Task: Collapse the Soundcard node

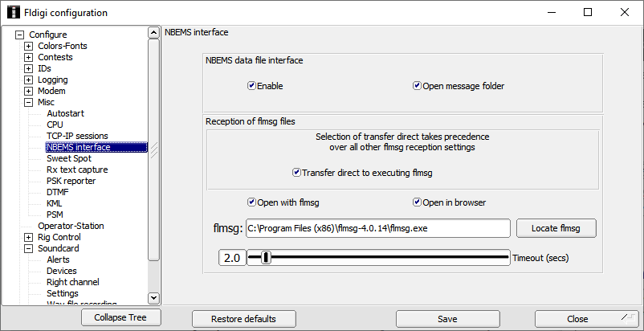Action: pos(28,248)
